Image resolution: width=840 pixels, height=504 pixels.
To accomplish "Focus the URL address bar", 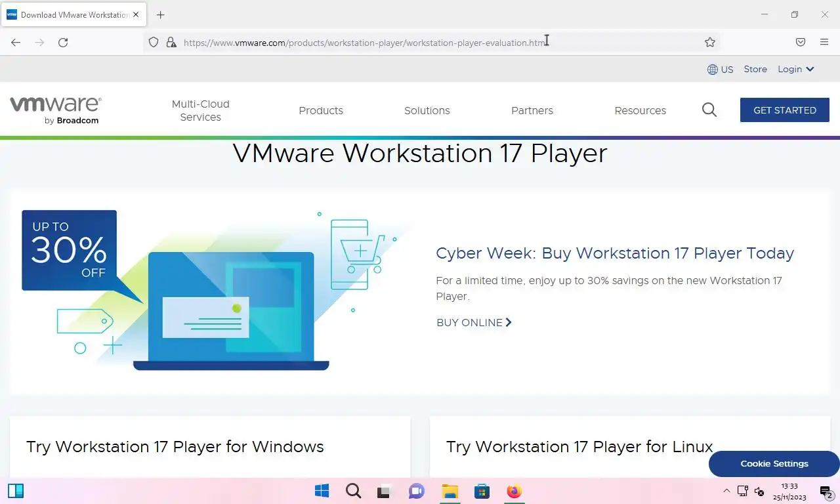I will [x=431, y=42].
